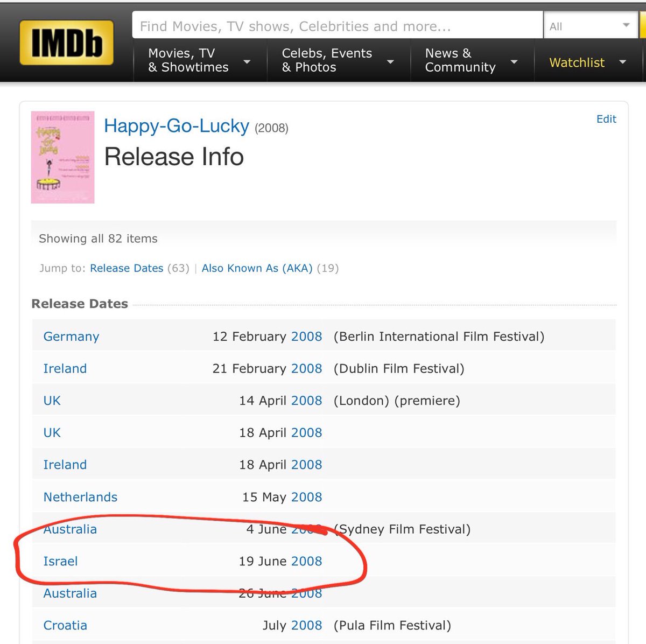Screen dimensions: 646x644
Task: Open the Happy-Go-Lucky title link
Action: 177,126
